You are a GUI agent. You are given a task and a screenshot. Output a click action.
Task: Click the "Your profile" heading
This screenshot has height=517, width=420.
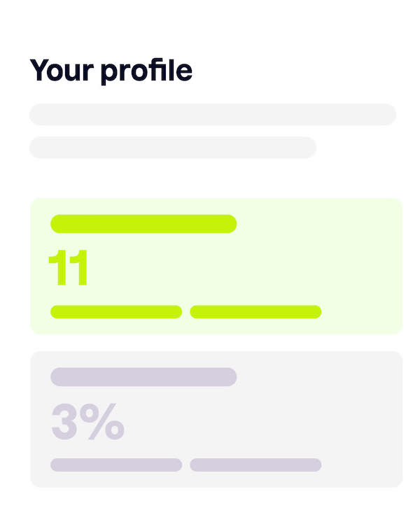111,71
